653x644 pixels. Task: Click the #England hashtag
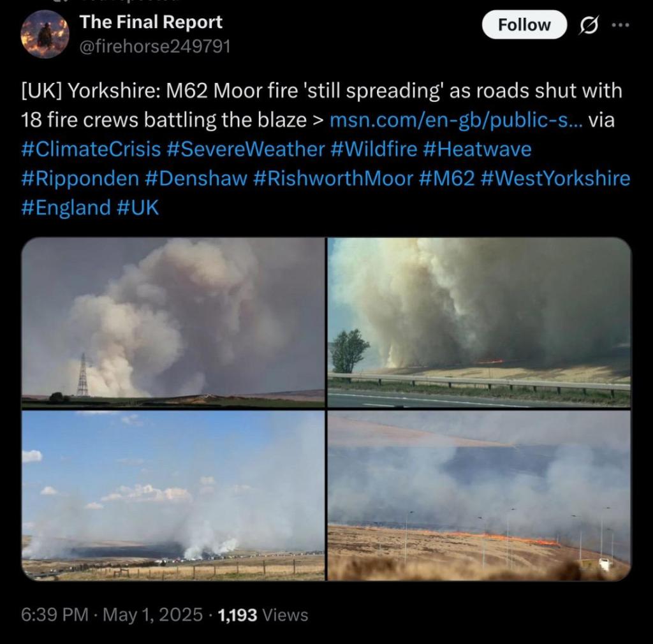pos(66,207)
